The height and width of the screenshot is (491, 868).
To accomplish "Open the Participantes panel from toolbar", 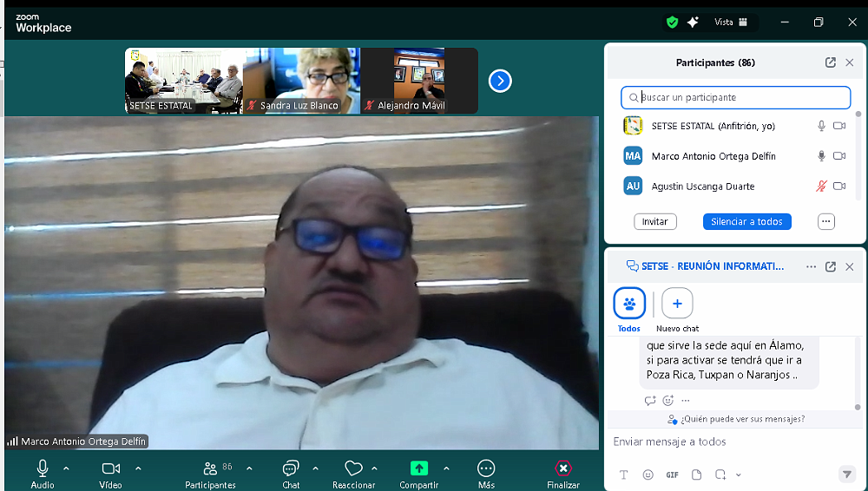I will 210,468.
